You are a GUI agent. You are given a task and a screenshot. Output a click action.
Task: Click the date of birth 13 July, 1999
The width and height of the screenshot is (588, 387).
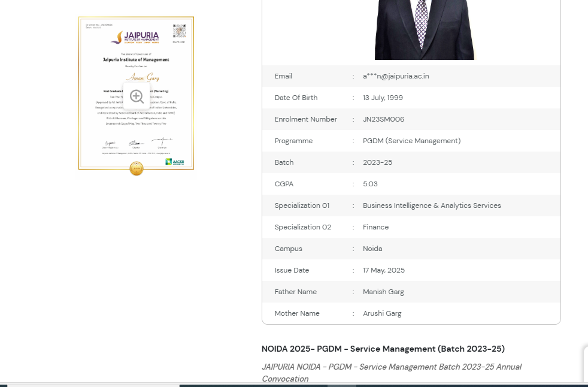tap(383, 98)
